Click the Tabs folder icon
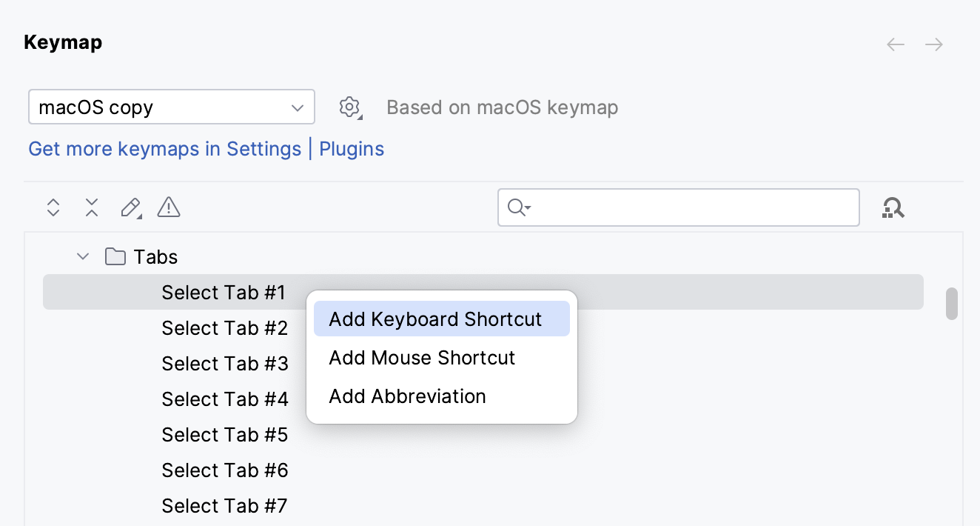This screenshot has width=980, height=526. tap(115, 256)
